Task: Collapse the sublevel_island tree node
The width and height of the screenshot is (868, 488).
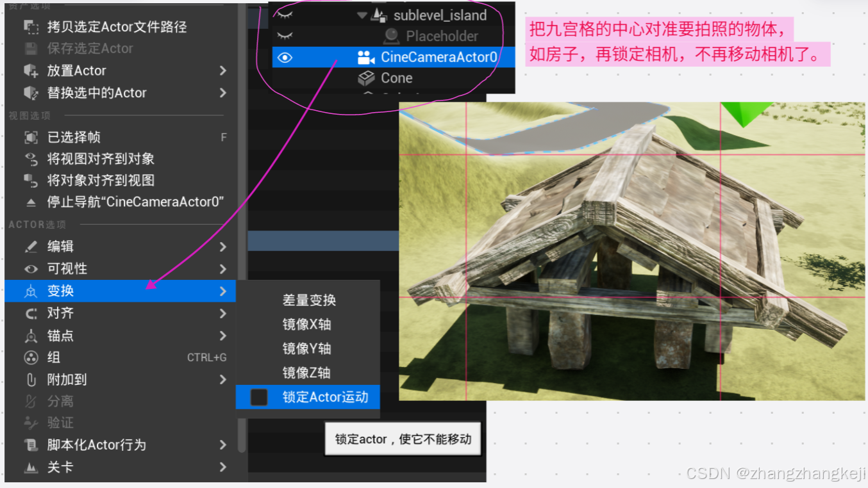Action: point(362,13)
